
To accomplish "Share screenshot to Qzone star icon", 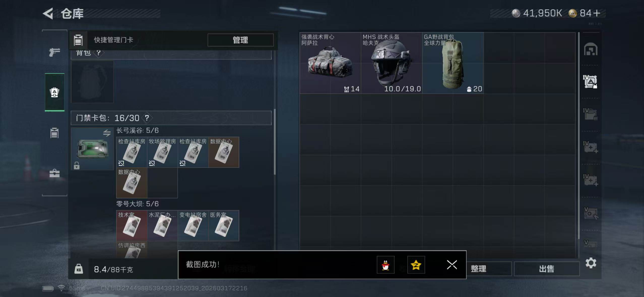I will click(416, 265).
